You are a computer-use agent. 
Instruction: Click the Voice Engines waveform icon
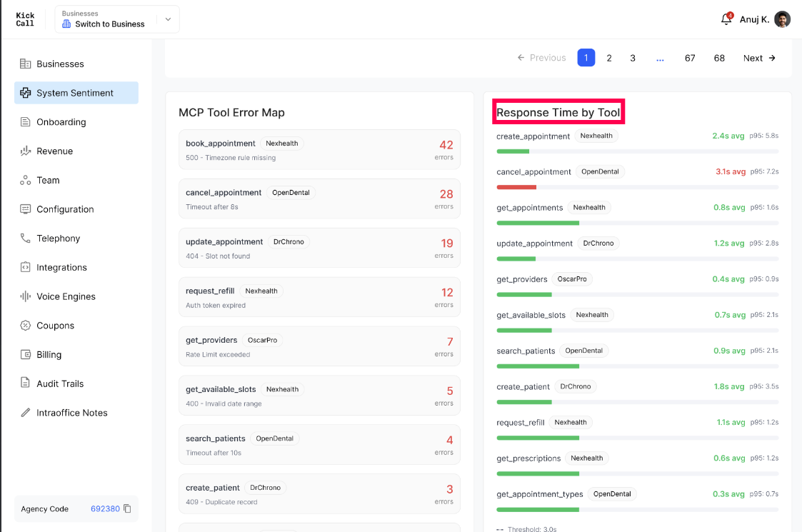pos(25,296)
